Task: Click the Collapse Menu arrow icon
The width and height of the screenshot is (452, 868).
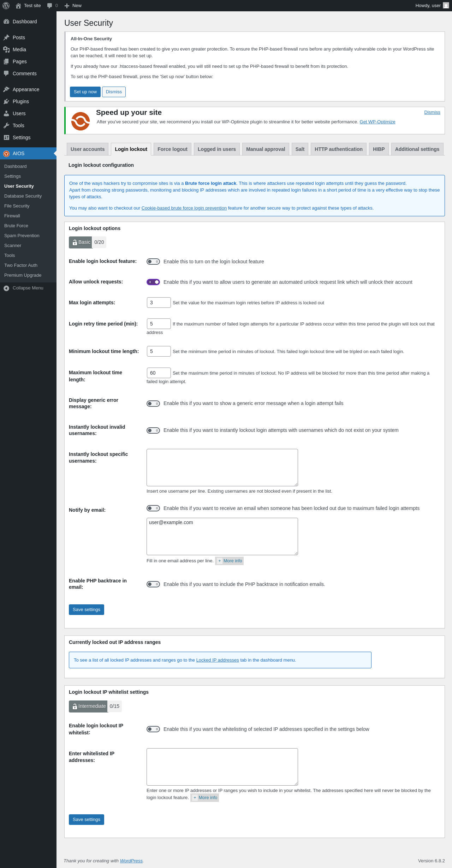Action: pos(6,288)
